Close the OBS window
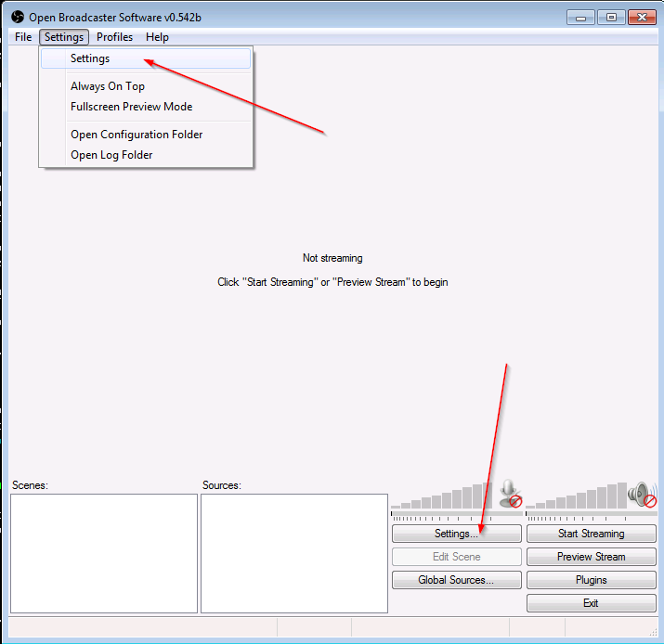 642,18
